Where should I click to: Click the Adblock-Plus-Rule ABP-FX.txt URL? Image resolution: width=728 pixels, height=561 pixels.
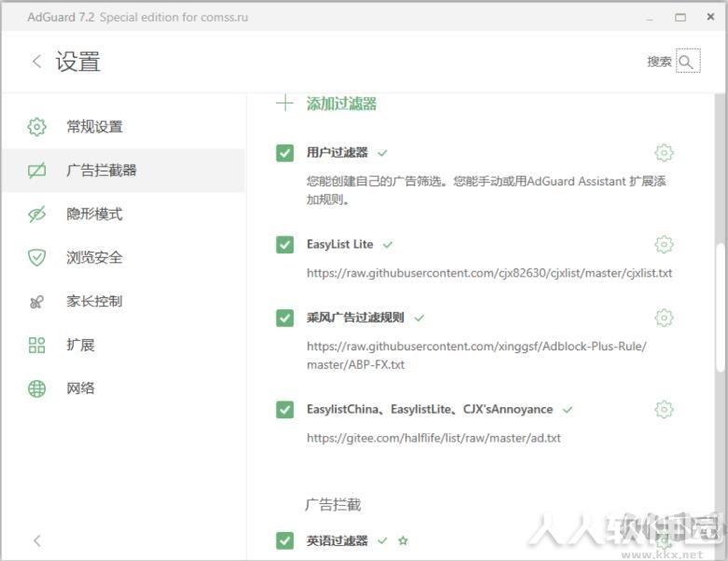pos(476,355)
